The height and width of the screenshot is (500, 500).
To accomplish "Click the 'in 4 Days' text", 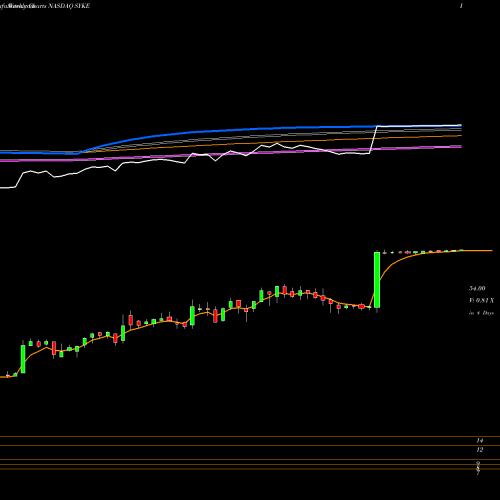I will [481, 313].
